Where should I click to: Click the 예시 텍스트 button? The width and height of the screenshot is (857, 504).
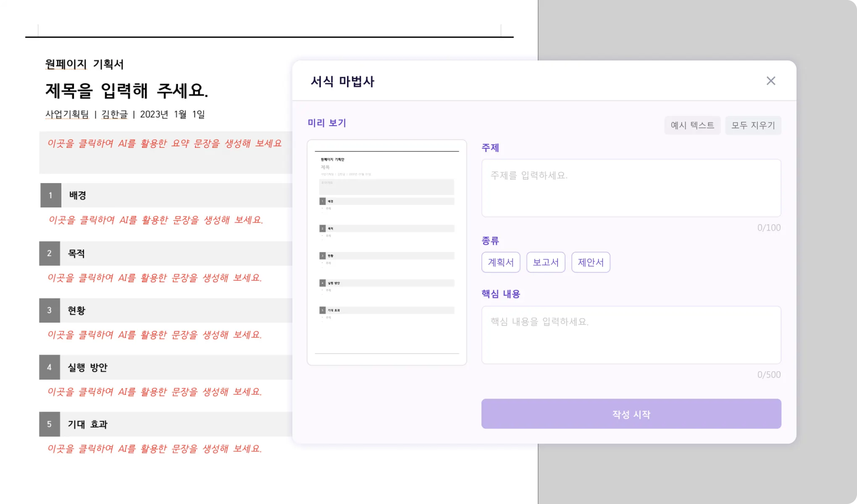(692, 125)
